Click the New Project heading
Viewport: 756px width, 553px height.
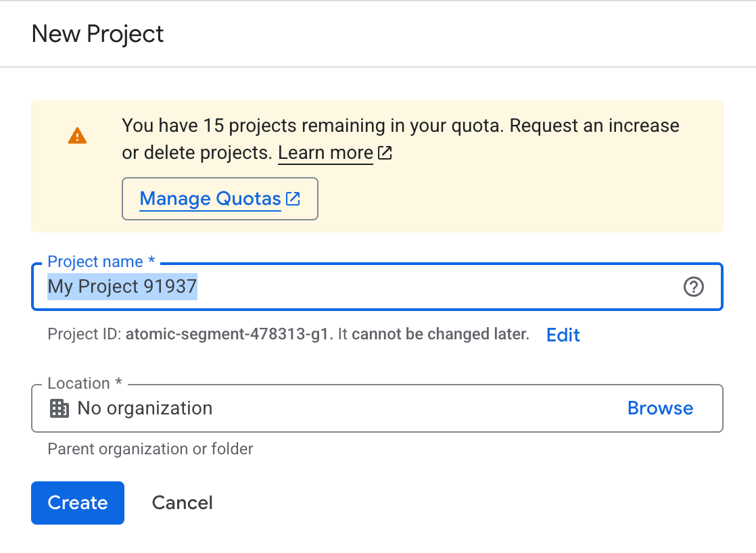(98, 34)
